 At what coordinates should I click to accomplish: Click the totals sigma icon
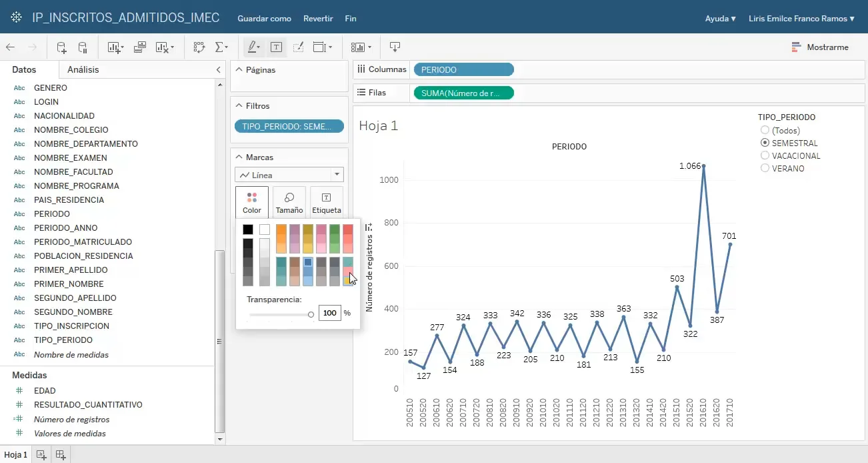pyautogui.click(x=219, y=47)
